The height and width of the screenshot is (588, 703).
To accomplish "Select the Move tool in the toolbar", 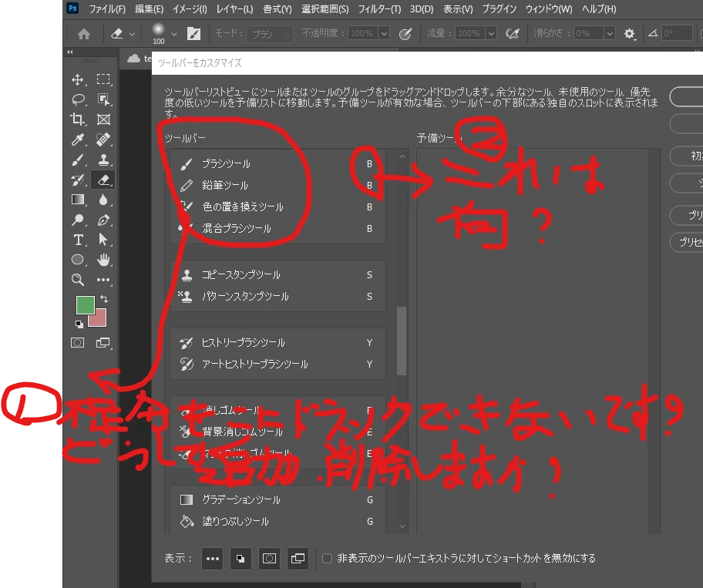I will [x=78, y=80].
